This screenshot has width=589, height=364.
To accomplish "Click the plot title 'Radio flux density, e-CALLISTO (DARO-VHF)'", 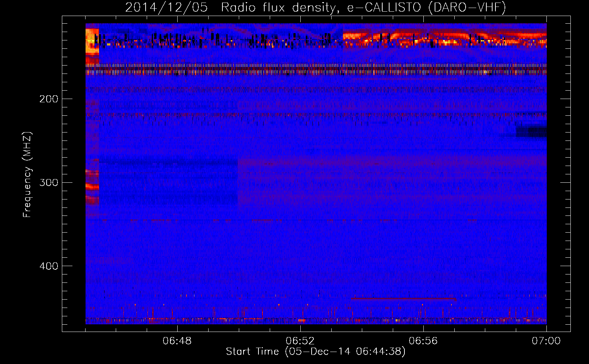I will [363, 7].
